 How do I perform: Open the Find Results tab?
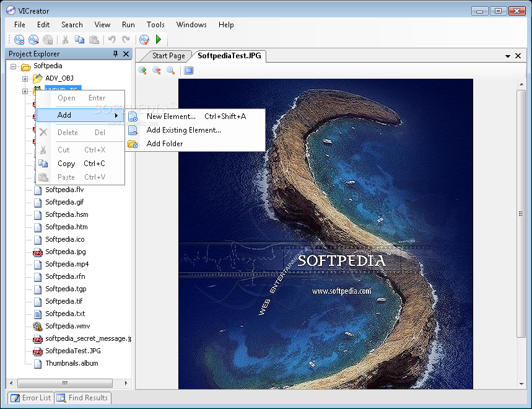(82, 398)
